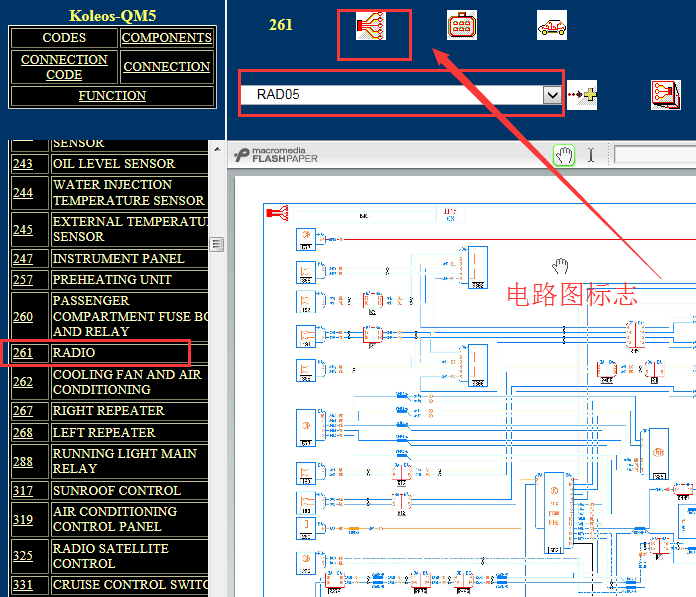Open the COMPONENTS tab
696x597 pixels.
tap(167, 38)
